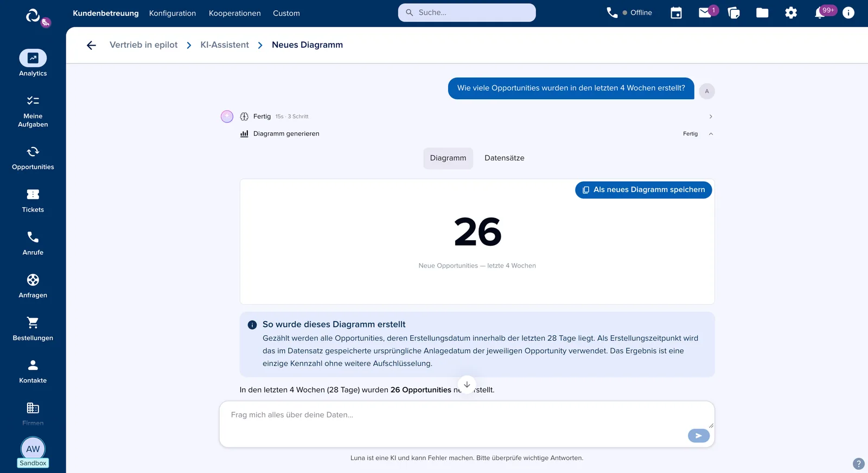Open the Kundenbetreuung menu
The width and height of the screenshot is (868, 473).
[106, 13]
